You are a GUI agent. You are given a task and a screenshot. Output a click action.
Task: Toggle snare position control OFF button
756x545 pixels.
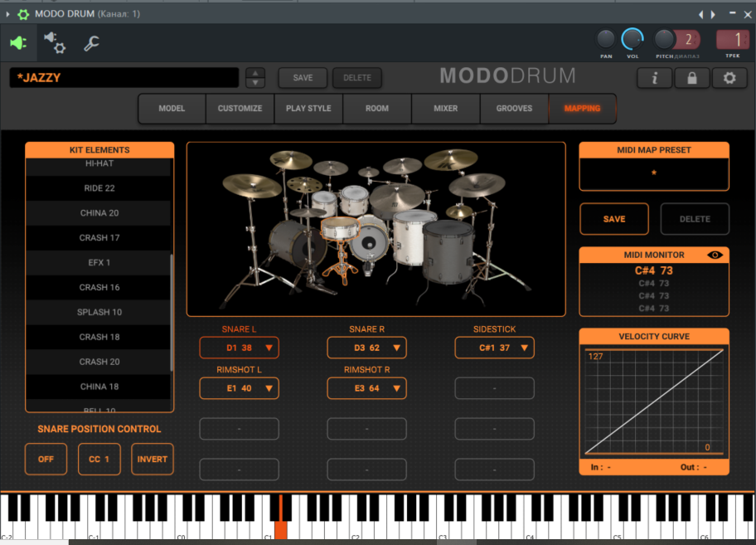pyautogui.click(x=46, y=460)
